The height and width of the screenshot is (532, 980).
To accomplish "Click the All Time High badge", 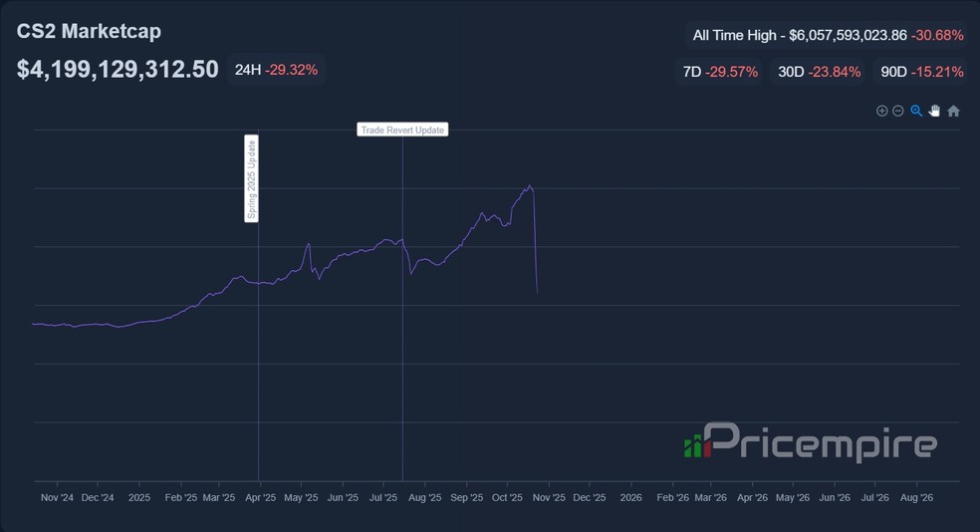I will coord(828,35).
